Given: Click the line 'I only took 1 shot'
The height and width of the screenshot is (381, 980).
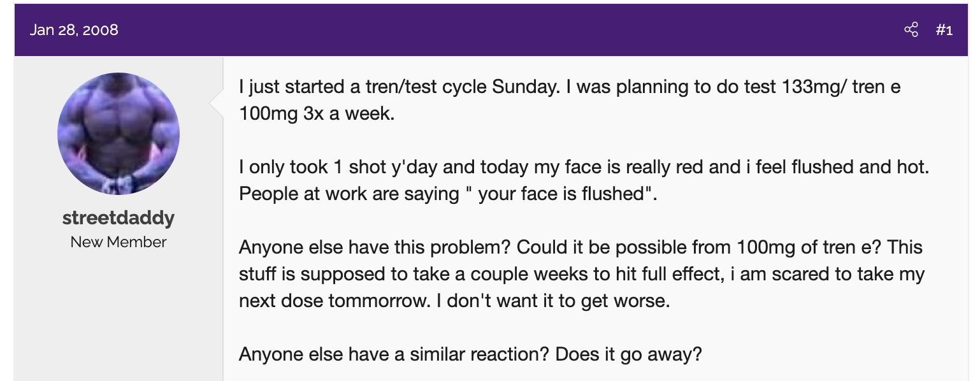Looking at the screenshot, I should [x=584, y=168].
